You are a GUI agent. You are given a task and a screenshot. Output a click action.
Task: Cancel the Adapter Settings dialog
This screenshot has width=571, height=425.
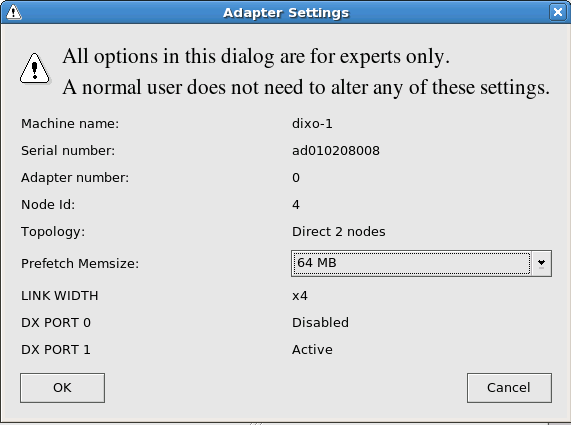click(x=509, y=387)
